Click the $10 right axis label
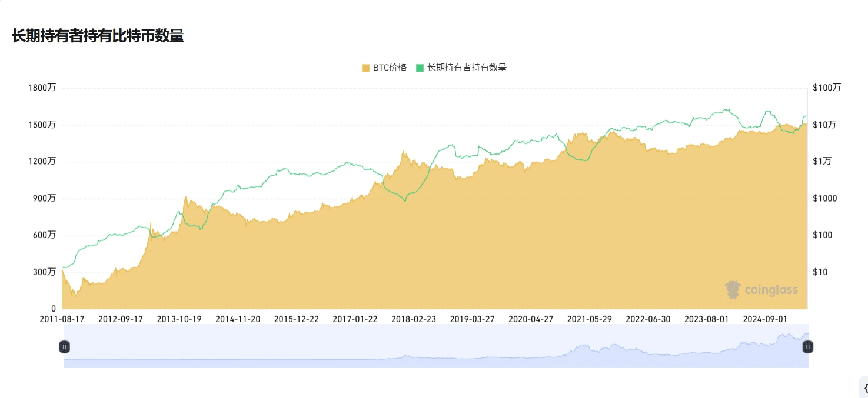868x398 pixels. (x=820, y=272)
